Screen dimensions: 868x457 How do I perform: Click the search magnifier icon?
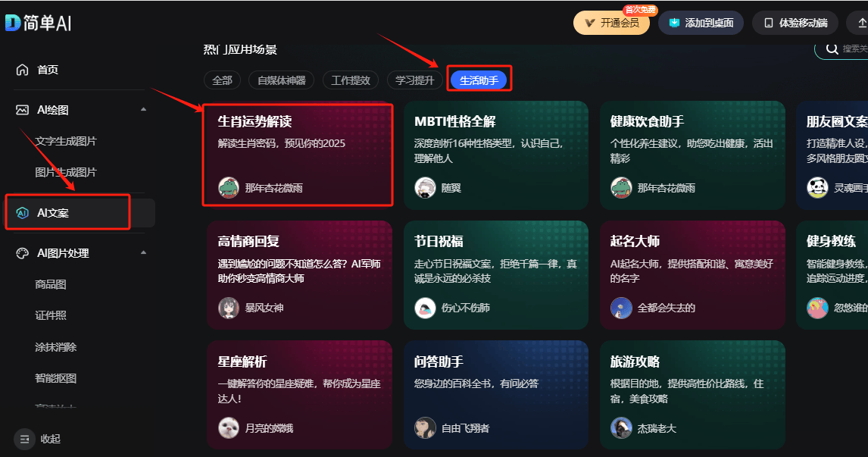pos(832,49)
